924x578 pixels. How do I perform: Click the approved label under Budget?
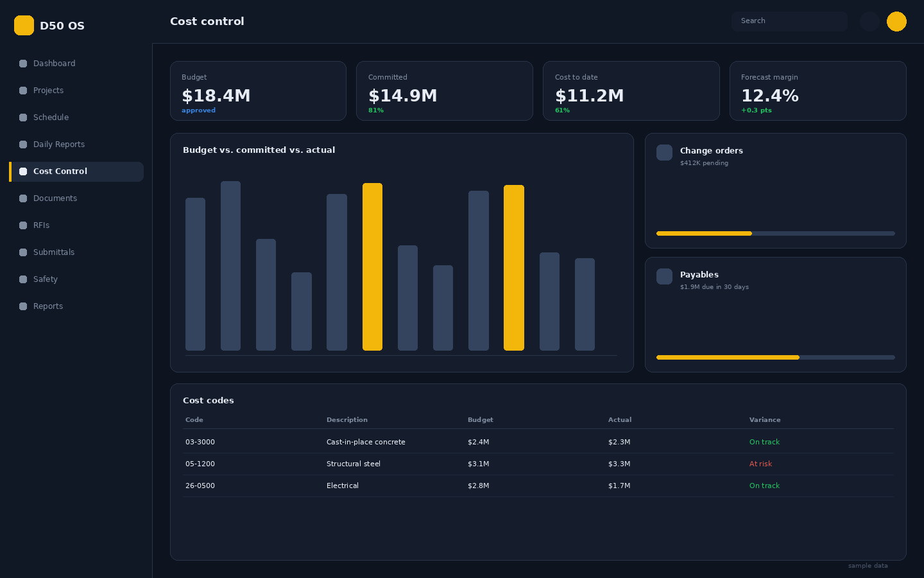coord(199,110)
